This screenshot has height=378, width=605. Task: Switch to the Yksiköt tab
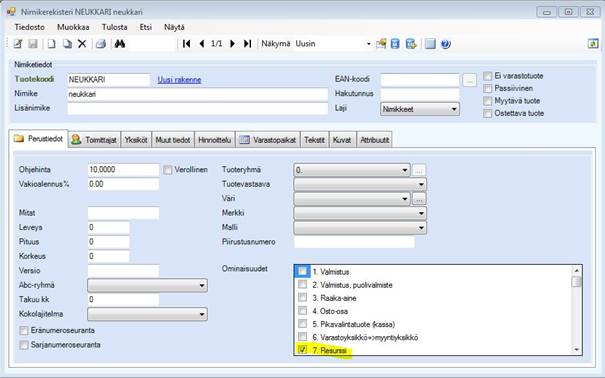pyautogui.click(x=135, y=140)
